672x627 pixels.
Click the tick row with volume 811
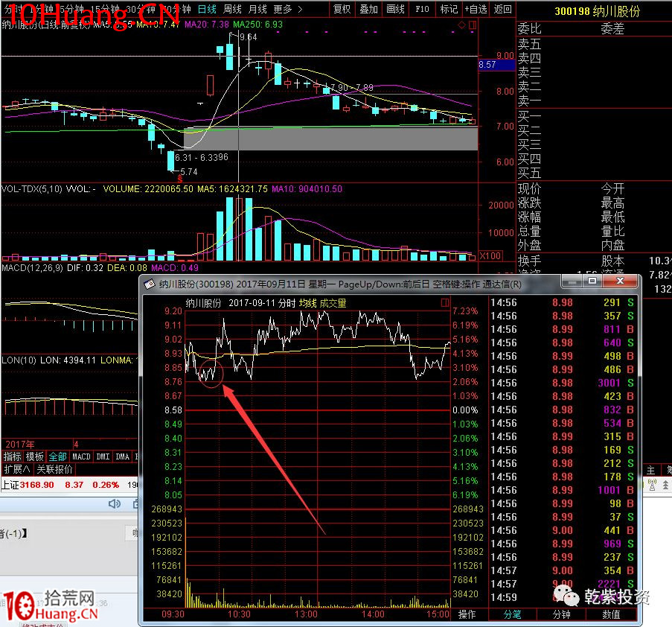pos(563,329)
